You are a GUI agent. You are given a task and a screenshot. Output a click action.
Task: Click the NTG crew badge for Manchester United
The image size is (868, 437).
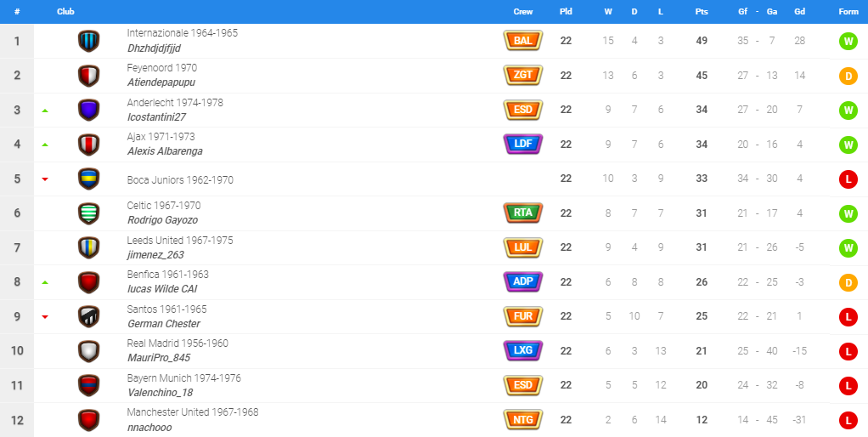[522, 420]
